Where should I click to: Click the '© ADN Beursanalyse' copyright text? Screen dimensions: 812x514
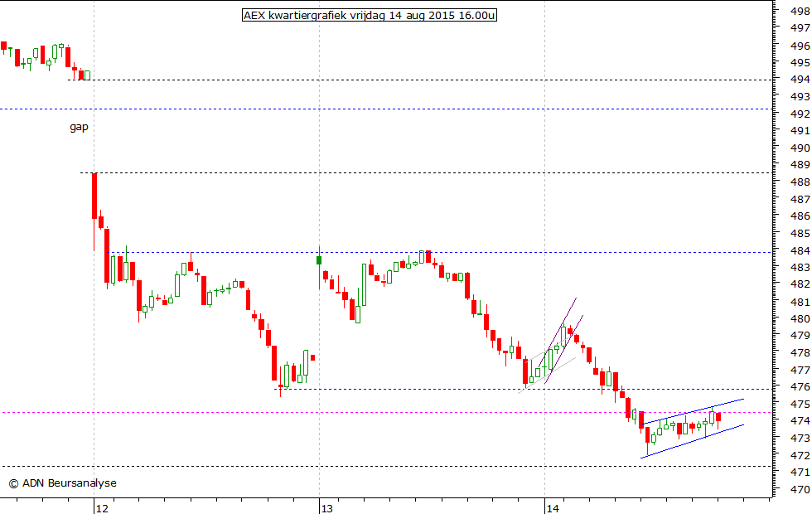[x=63, y=482]
